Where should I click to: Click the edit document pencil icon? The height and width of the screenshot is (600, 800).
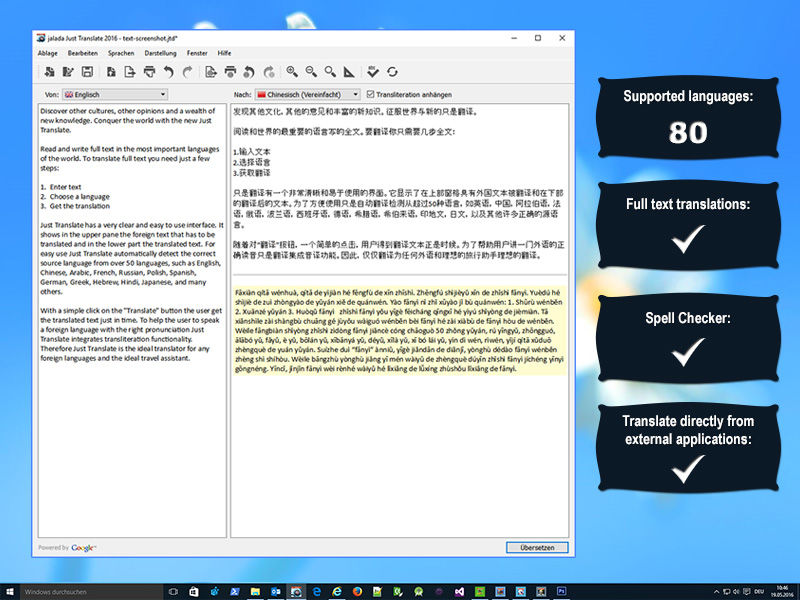click(68, 72)
